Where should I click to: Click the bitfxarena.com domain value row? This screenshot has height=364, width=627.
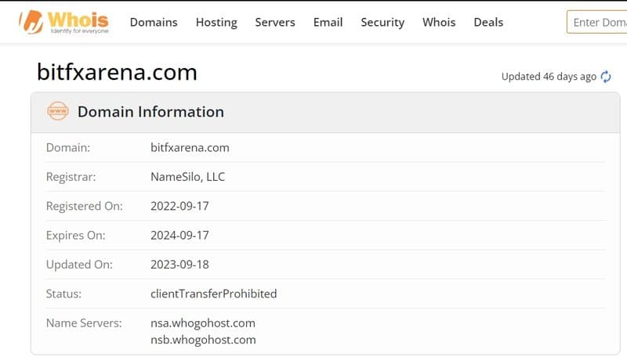point(325,147)
